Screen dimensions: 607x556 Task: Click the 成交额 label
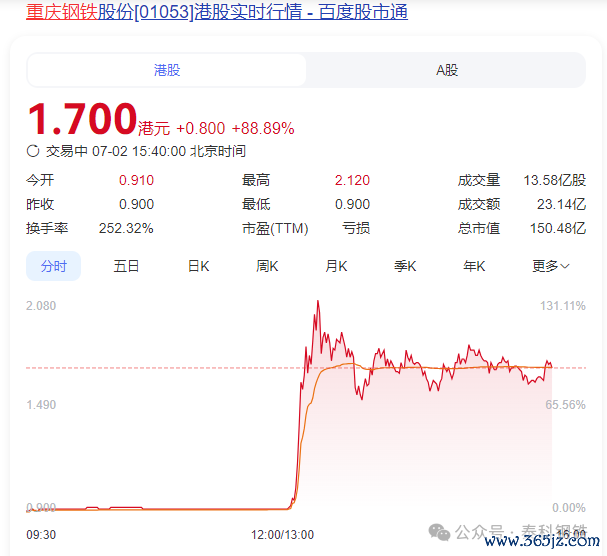click(x=479, y=204)
